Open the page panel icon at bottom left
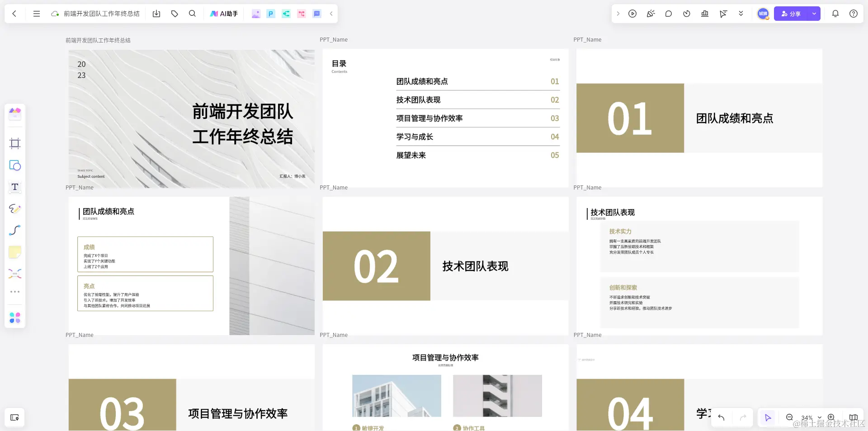868x431 pixels. [14, 417]
